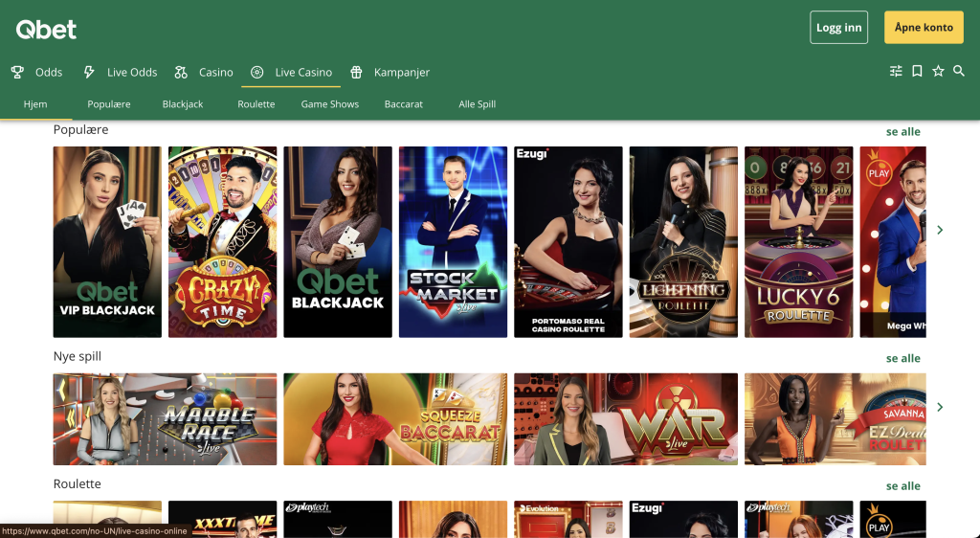
Task: Switch to the Populære tab
Action: 109,104
